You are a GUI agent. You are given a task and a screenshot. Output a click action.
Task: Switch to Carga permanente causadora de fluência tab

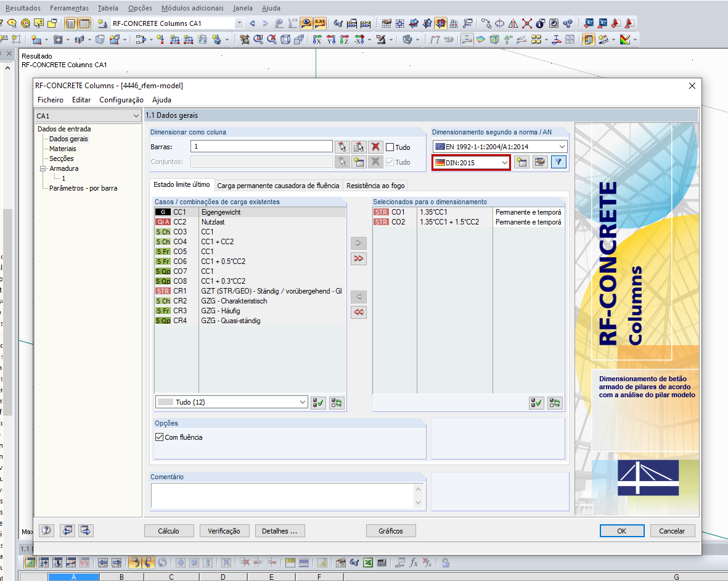[278, 186]
